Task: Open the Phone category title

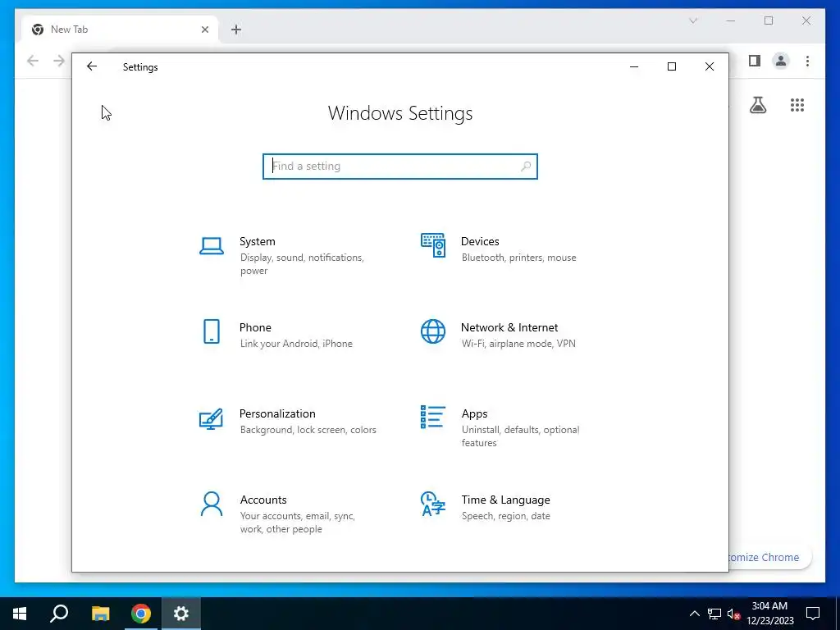Action: [x=255, y=328]
